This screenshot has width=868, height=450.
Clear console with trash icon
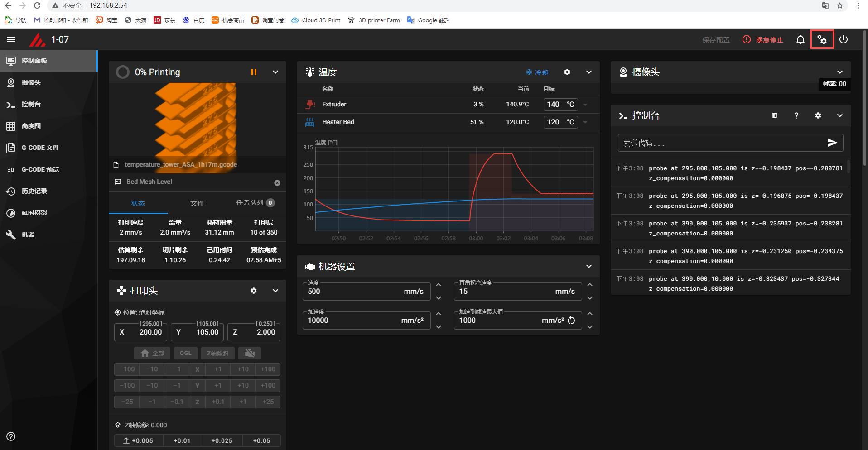pos(775,115)
